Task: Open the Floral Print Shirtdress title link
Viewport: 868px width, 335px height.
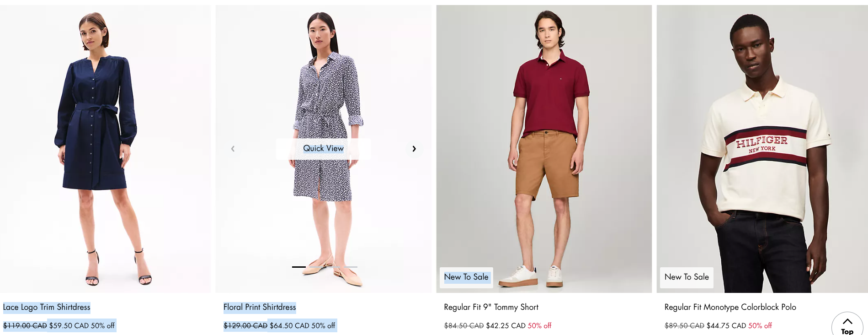Action: (x=260, y=307)
